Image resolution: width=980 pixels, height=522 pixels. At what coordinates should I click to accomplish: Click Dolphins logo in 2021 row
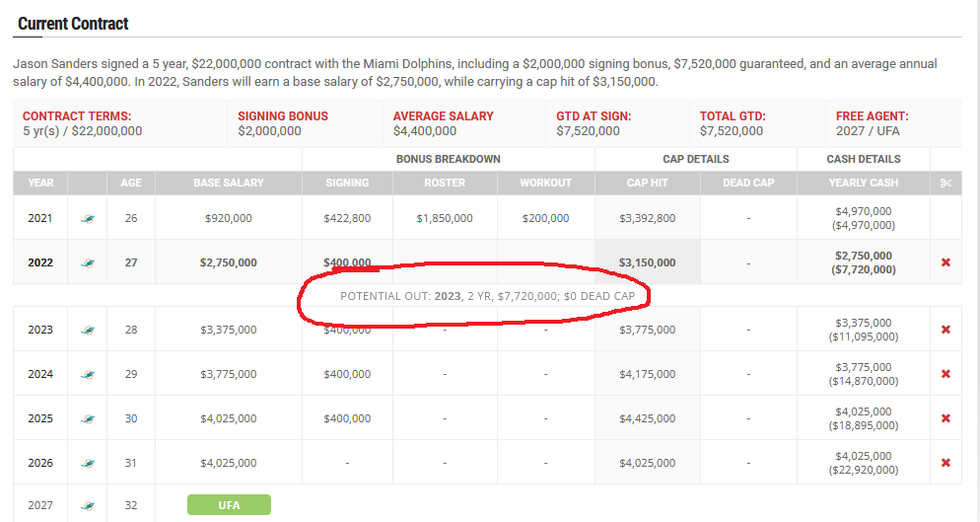(x=88, y=218)
